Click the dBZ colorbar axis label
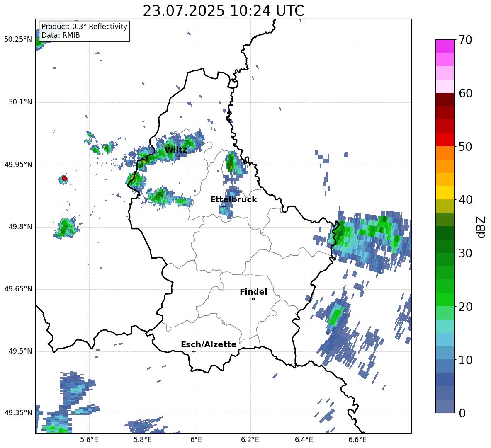The image size is (491, 448). tap(481, 227)
